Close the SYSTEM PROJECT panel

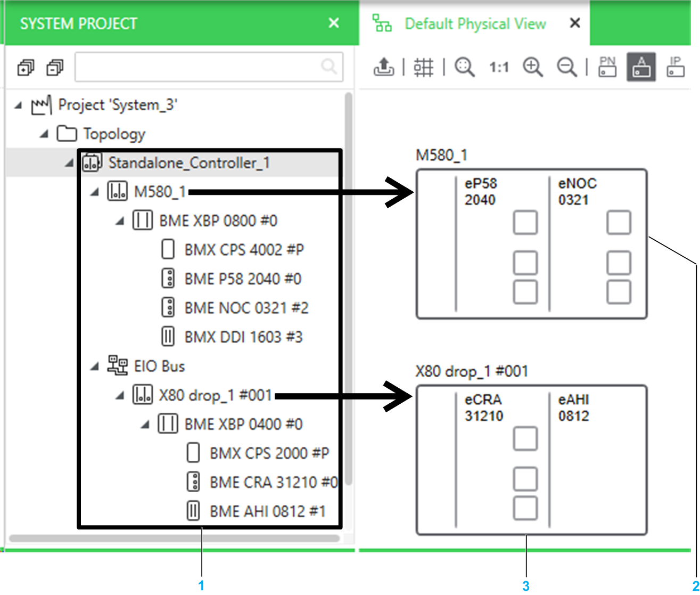click(x=334, y=23)
